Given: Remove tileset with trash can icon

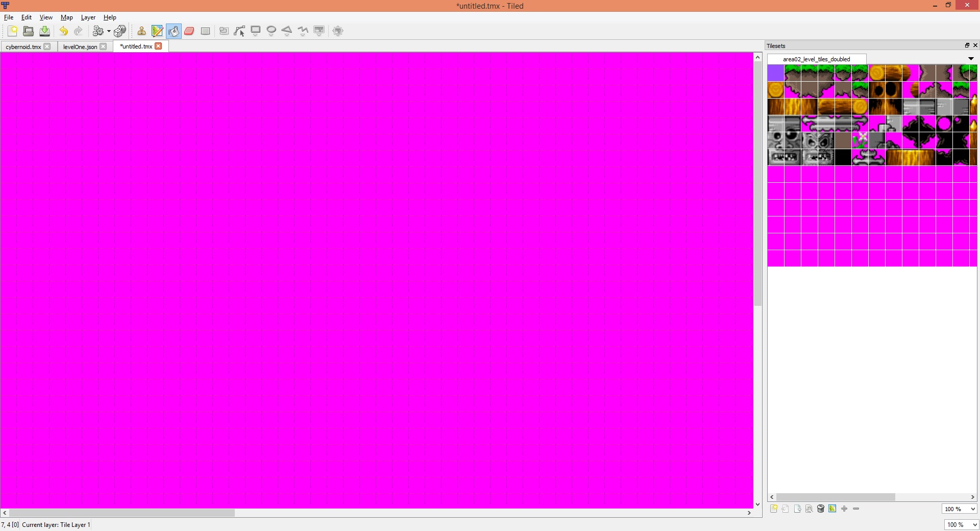Looking at the screenshot, I should point(821,509).
